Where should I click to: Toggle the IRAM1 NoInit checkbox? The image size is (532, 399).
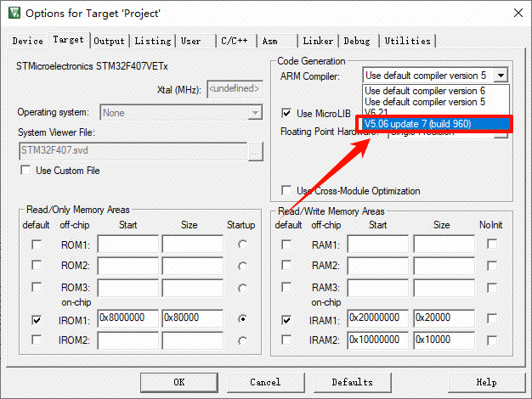(492, 320)
